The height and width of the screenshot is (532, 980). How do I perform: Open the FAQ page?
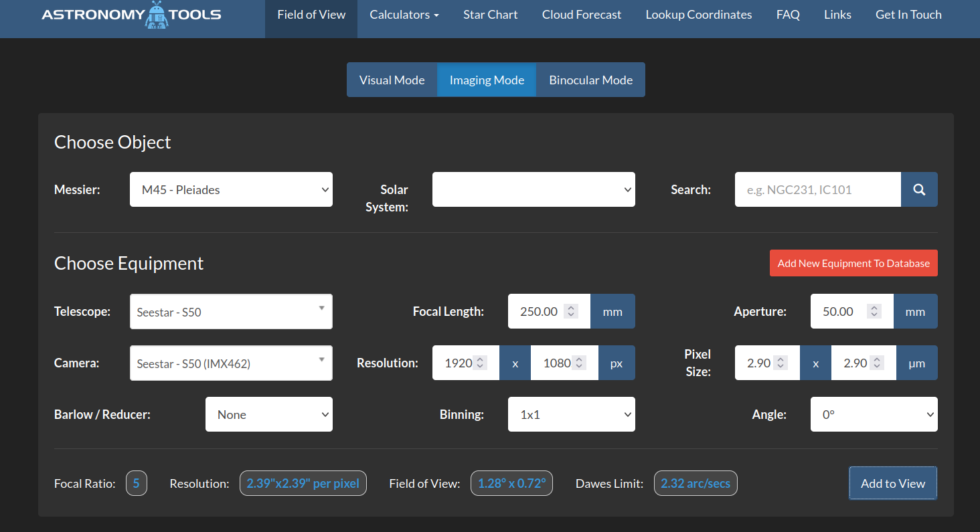pos(788,15)
